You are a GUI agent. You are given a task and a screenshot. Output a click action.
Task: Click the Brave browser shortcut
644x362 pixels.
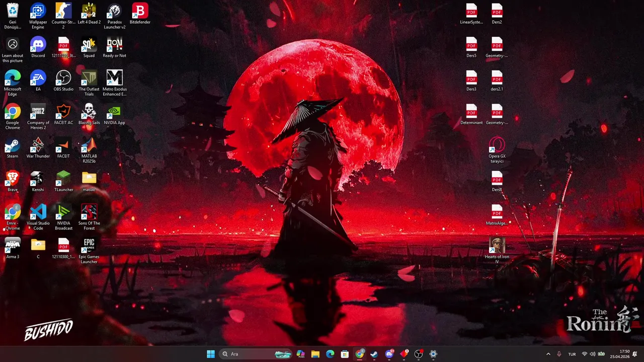tap(13, 182)
